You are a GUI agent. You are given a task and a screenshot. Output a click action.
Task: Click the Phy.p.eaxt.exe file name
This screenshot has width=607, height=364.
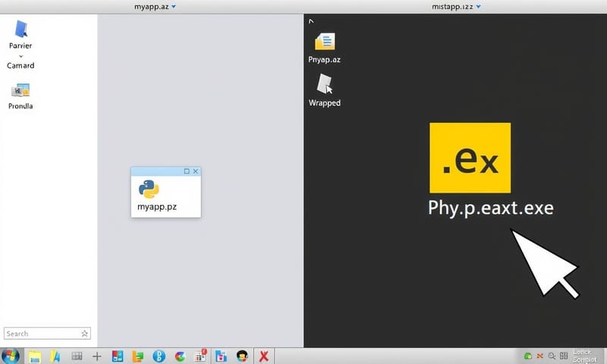tap(490, 208)
